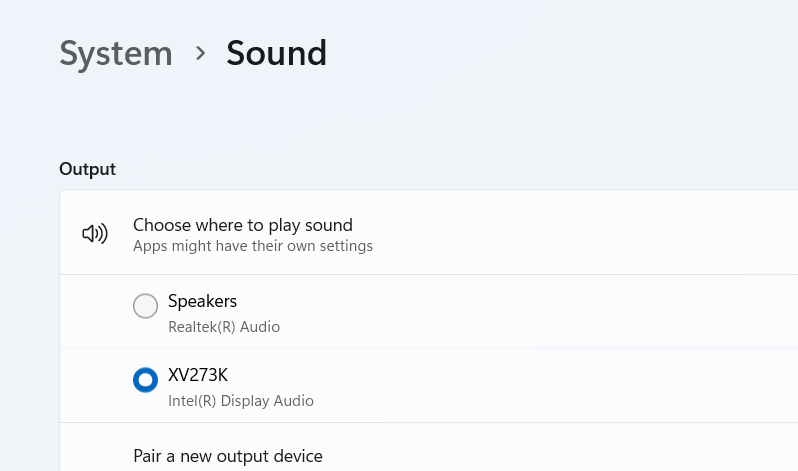The width and height of the screenshot is (798, 471).
Task: Click blank area right of Output heading
Action: 450,169
